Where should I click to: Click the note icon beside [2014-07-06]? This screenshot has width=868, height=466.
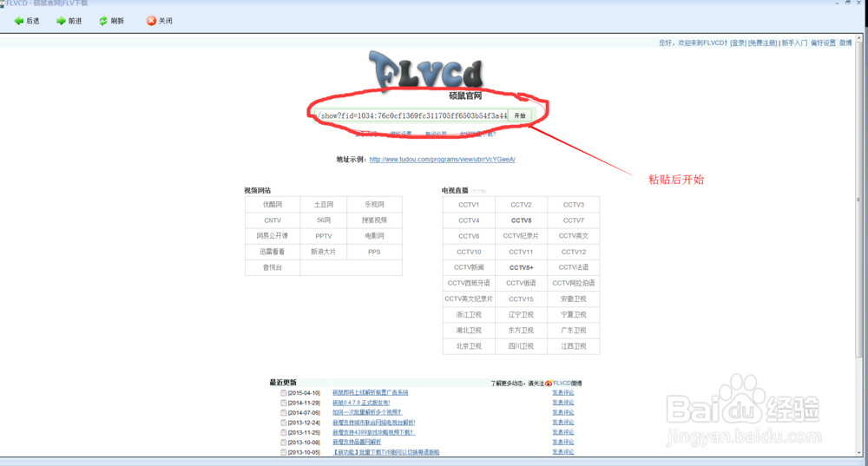[x=284, y=413]
